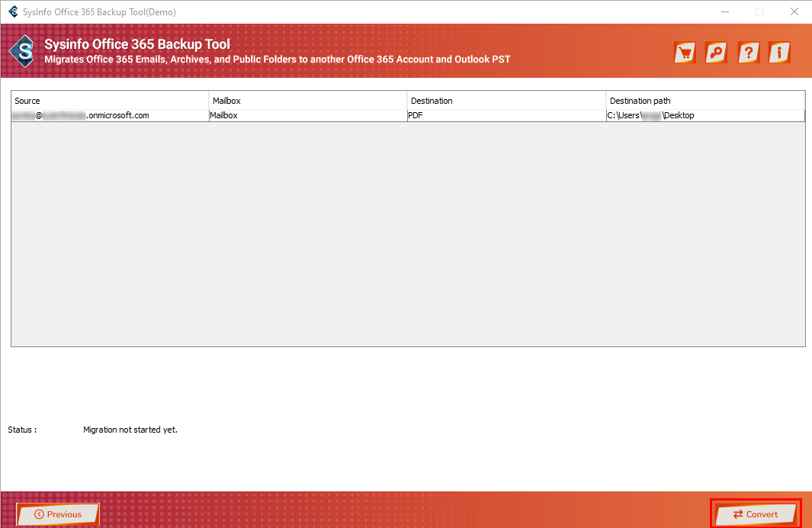This screenshot has height=528, width=812.
Task: Click the Destination path column header
Action: pyautogui.click(x=705, y=101)
